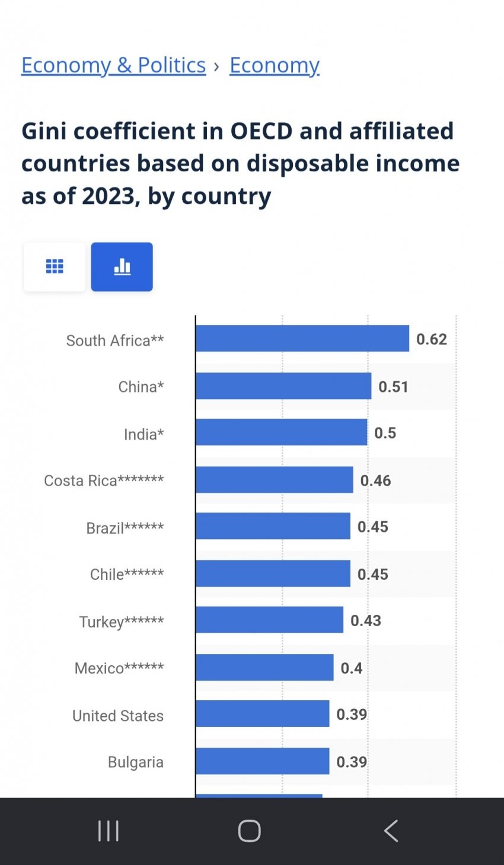
Task: Click the South Africa country label
Action: point(114,340)
